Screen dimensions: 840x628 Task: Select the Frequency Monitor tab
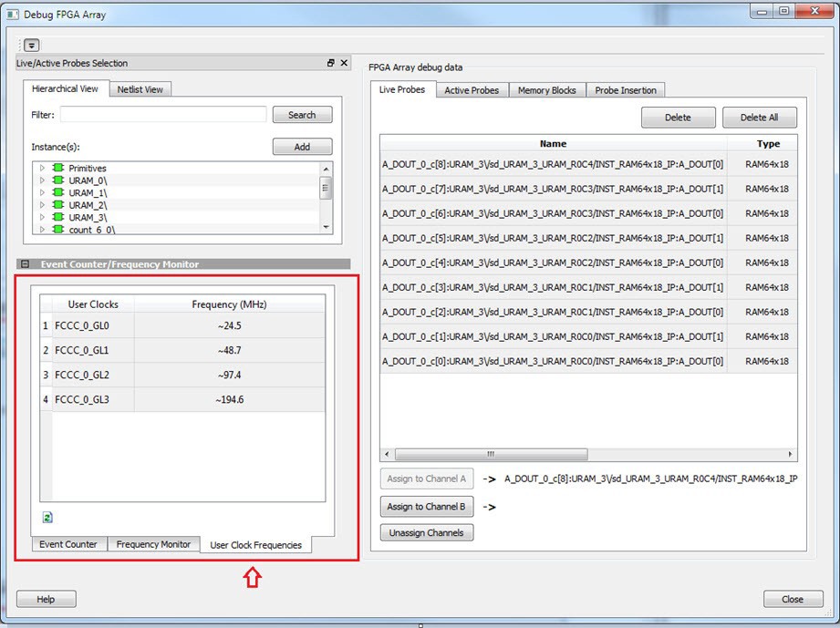153,544
